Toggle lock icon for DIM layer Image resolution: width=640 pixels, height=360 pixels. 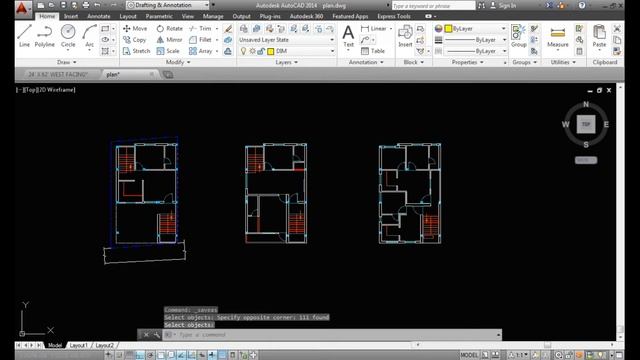261,51
